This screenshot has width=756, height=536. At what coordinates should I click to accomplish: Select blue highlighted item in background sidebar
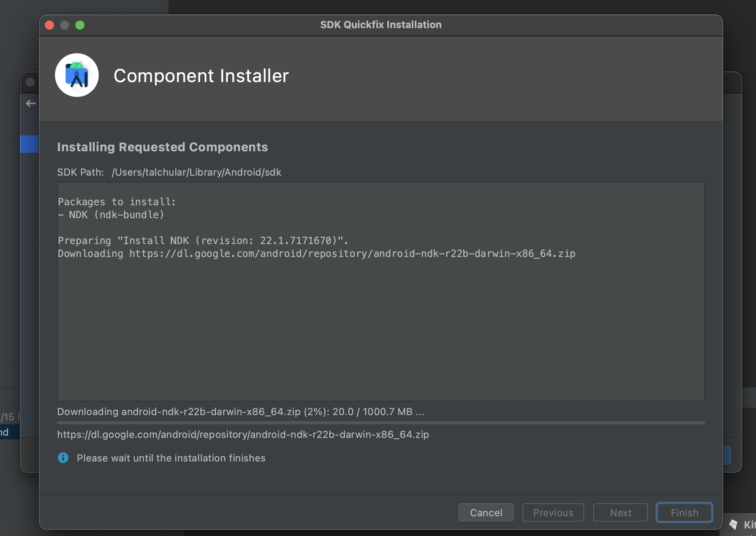click(x=29, y=144)
